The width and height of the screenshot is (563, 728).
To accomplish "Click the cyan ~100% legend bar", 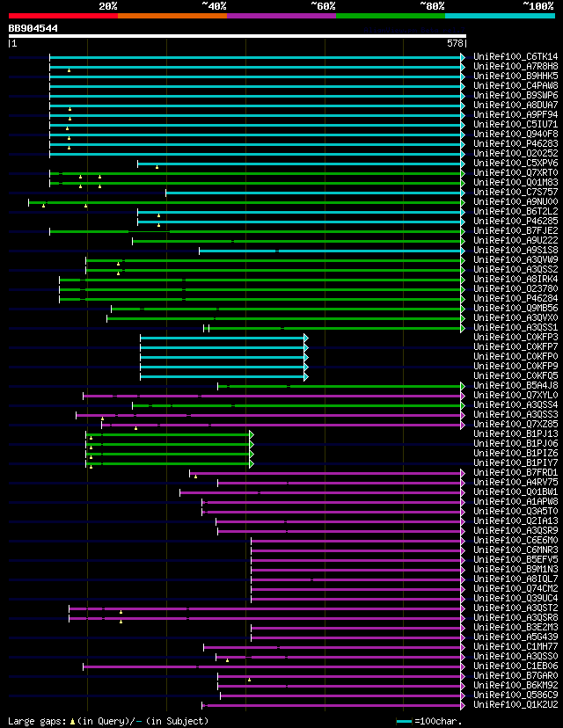I will pos(500,16).
